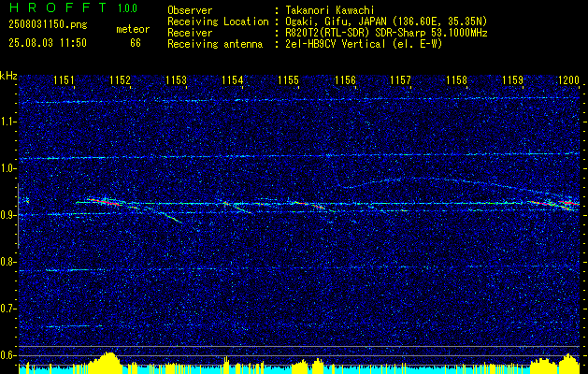Click the 1.1 kHz axis label
This screenshot has width=588, height=374.
tap(7, 122)
